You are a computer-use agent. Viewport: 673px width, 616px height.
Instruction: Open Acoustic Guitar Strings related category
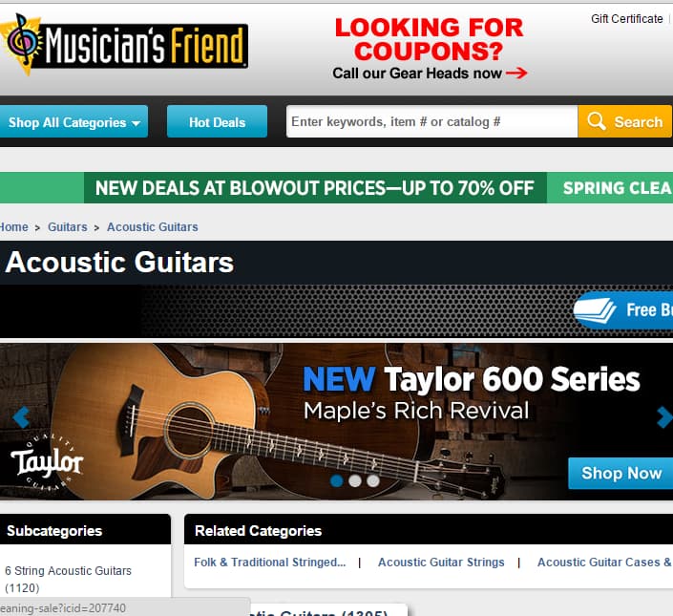(441, 562)
